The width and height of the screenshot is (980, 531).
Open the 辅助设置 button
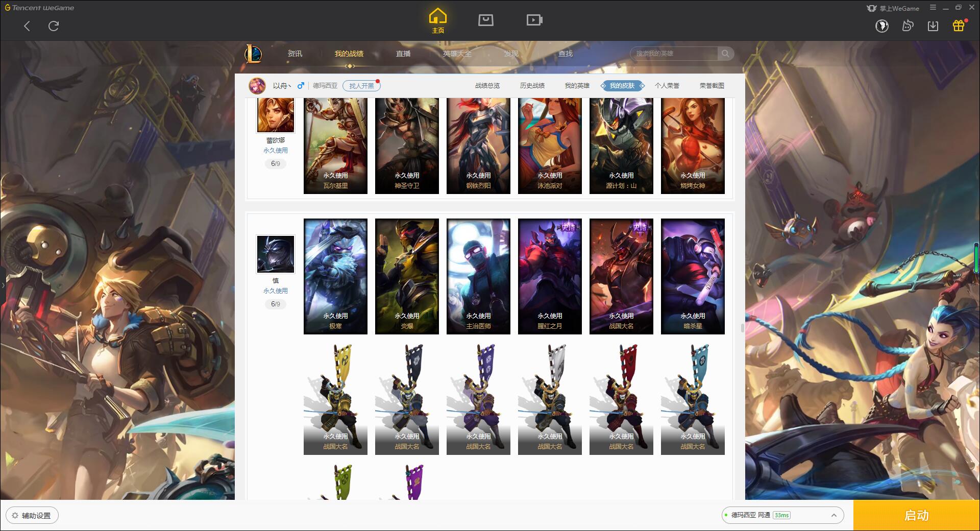click(32, 516)
